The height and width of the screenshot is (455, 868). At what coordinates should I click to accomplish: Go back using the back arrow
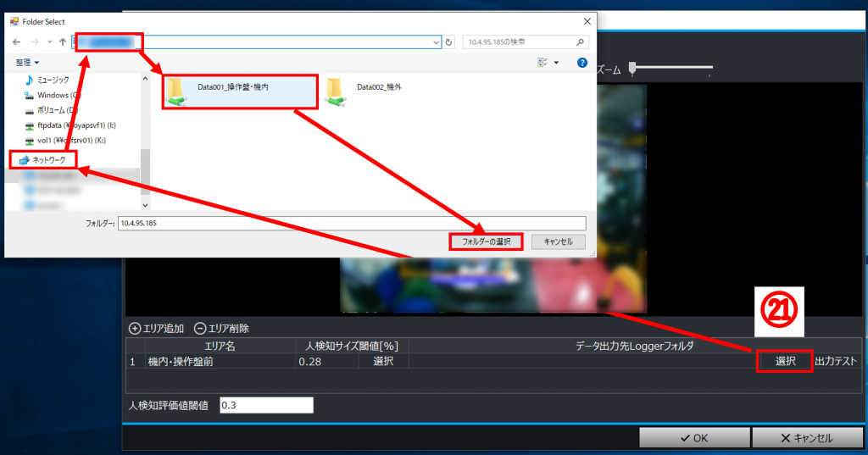click(x=17, y=42)
